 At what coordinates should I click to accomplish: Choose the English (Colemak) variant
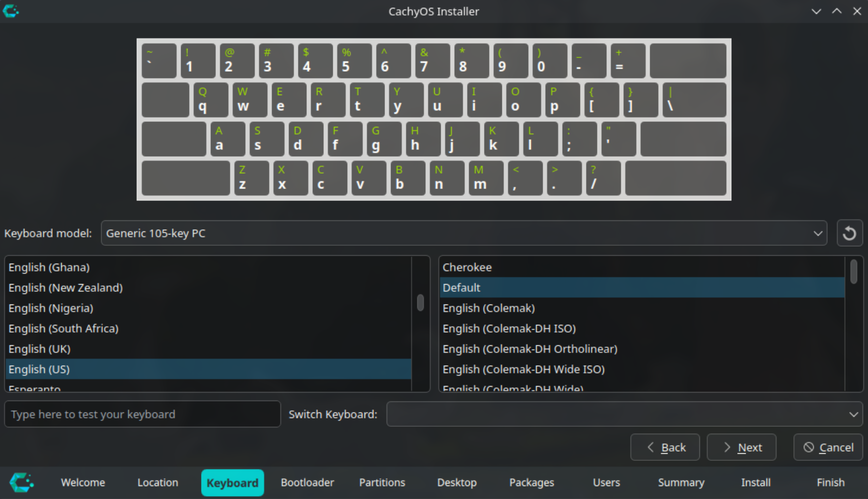pyautogui.click(x=642, y=308)
